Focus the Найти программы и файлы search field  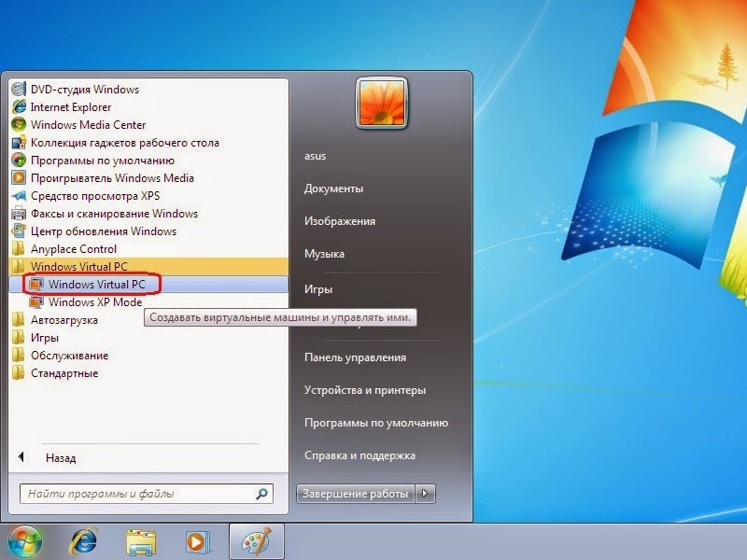click(x=147, y=494)
